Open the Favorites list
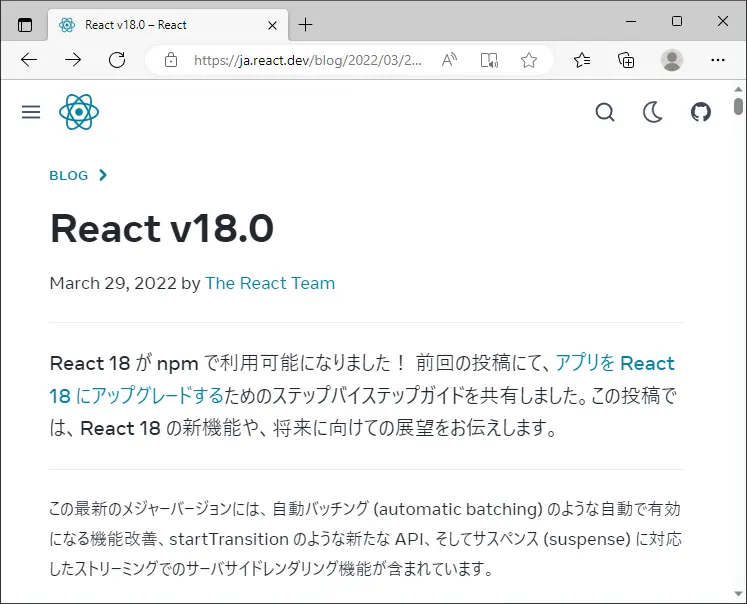747x604 pixels. [x=582, y=60]
